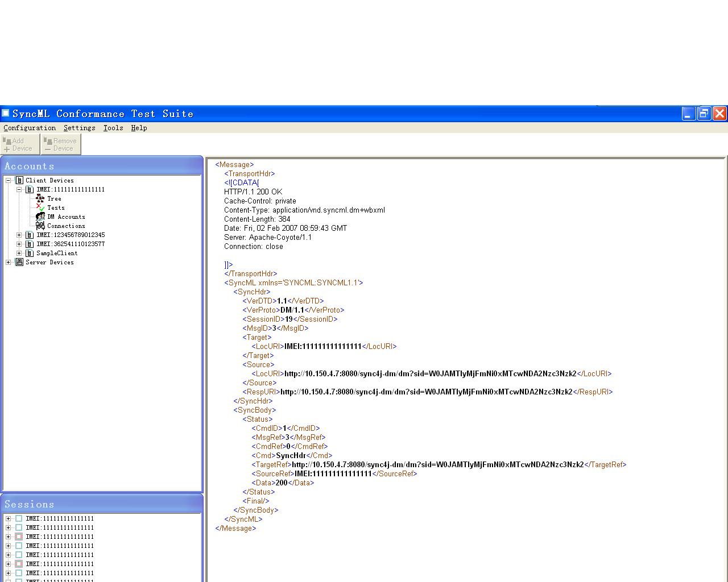The image size is (728, 582).
Task: Click the 'Server: Apache-Coyote/1.1' line
Action: point(268,237)
